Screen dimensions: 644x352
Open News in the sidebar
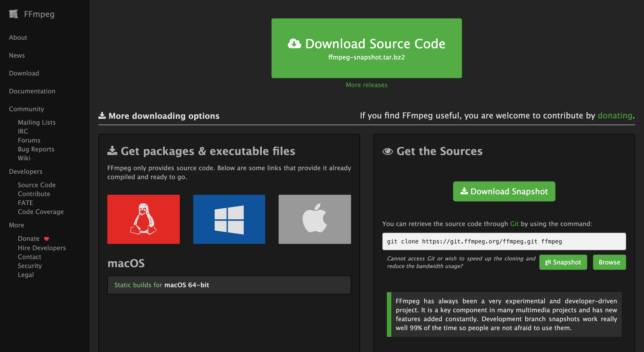pos(17,55)
